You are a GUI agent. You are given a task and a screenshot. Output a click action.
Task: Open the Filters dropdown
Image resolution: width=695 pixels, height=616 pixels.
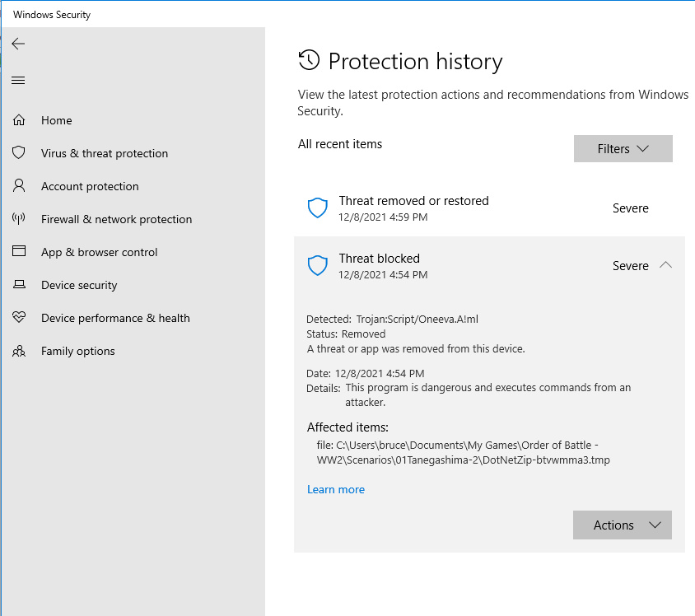coord(623,149)
